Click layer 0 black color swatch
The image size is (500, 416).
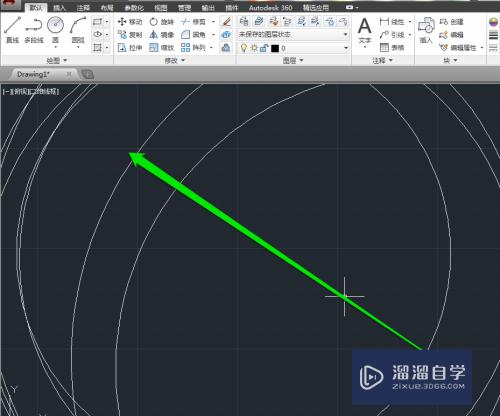[275, 48]
